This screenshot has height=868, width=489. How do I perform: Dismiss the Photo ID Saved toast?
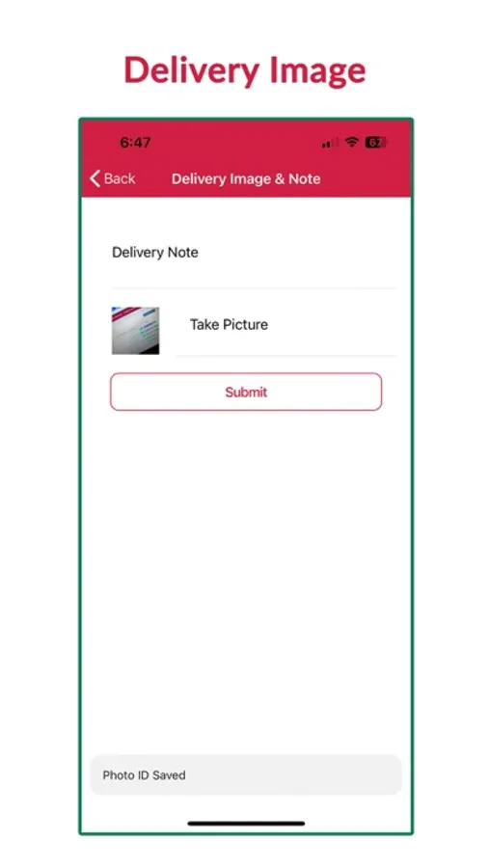(246, 775)
